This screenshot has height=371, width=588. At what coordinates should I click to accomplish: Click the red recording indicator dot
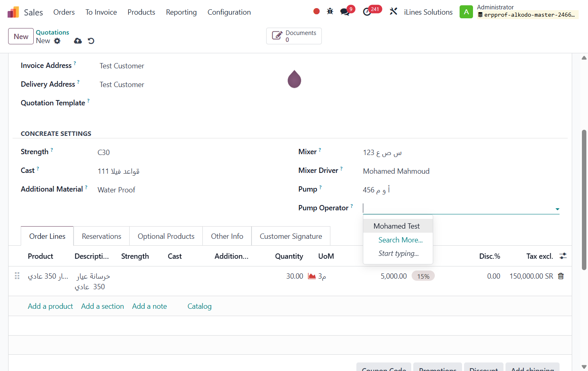(x=317, y=11)
